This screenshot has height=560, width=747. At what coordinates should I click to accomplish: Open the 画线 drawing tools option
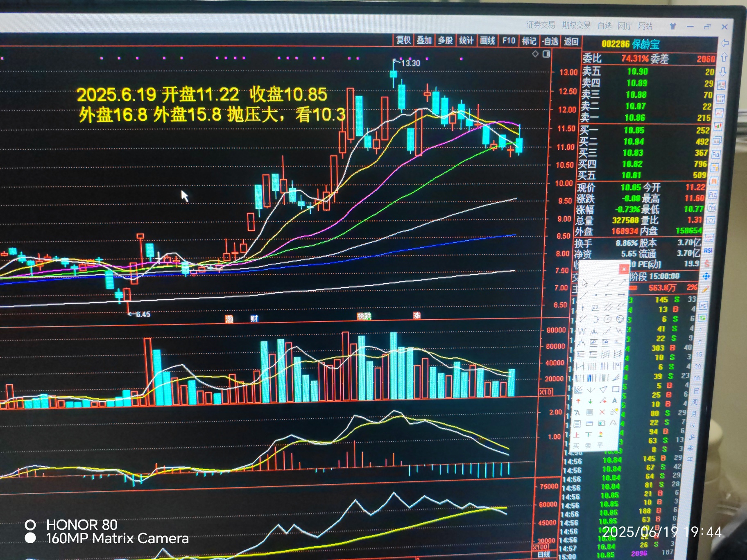[x=487, y=41]
